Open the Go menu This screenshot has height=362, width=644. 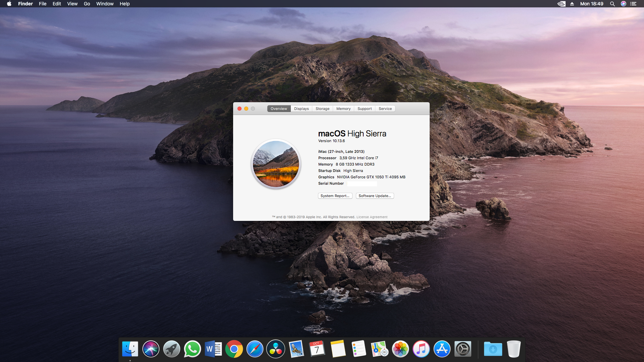87,4
